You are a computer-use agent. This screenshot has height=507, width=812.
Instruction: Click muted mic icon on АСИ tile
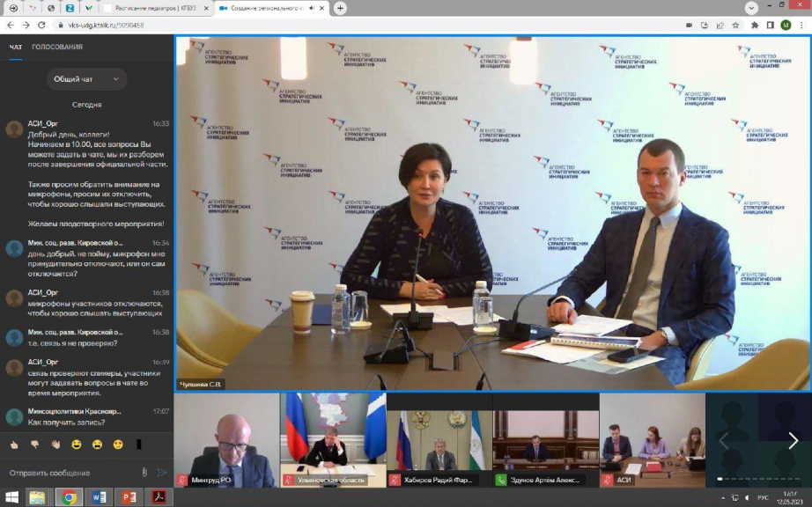point(608,480)
